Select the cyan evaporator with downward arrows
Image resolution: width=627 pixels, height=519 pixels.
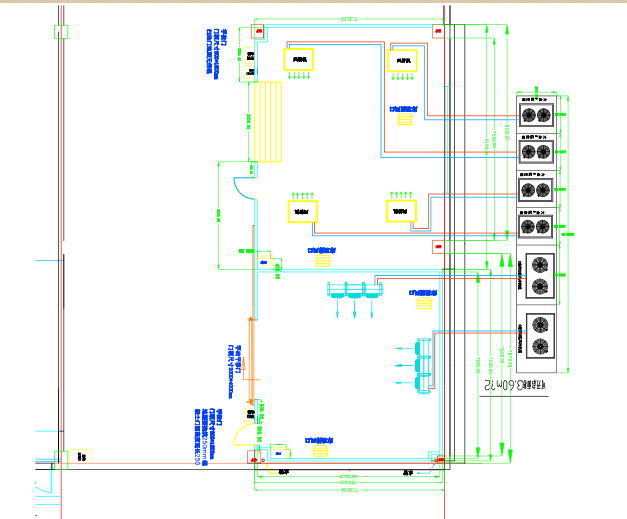point(355,291)
